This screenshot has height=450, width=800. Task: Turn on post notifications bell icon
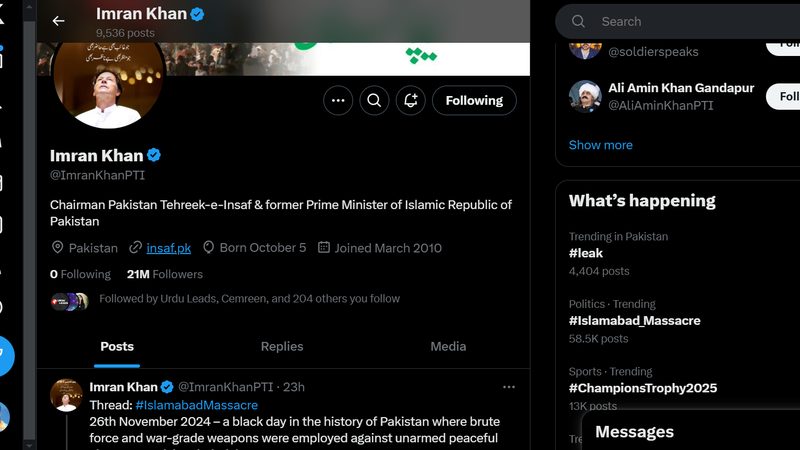coord(411,101)
